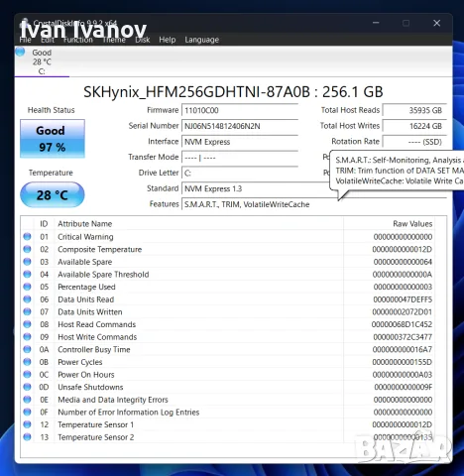This screenshot has width=464, height=476.
Task: Click the Raw Values column header
Action: (x=412, y=224)
